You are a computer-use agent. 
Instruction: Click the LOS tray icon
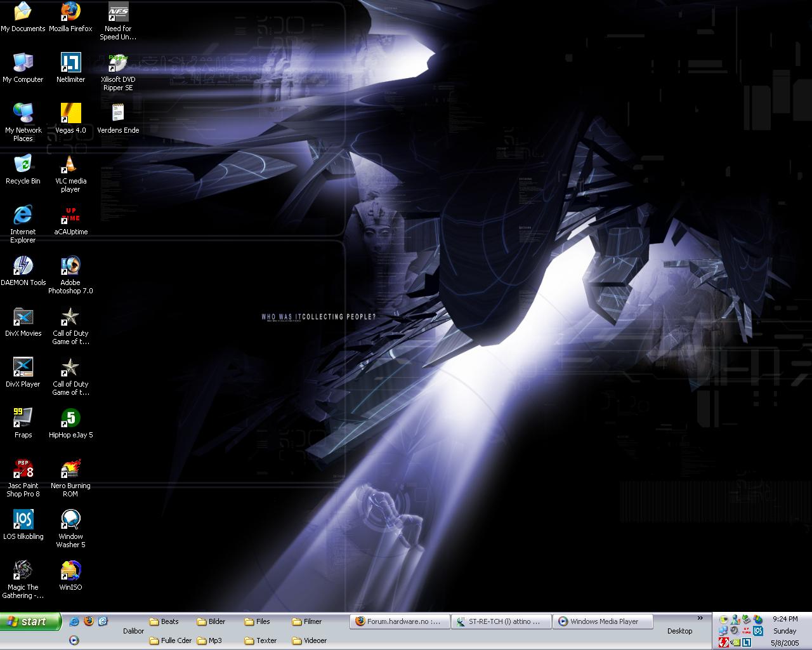pyautogui.click(x=758, y=631)
